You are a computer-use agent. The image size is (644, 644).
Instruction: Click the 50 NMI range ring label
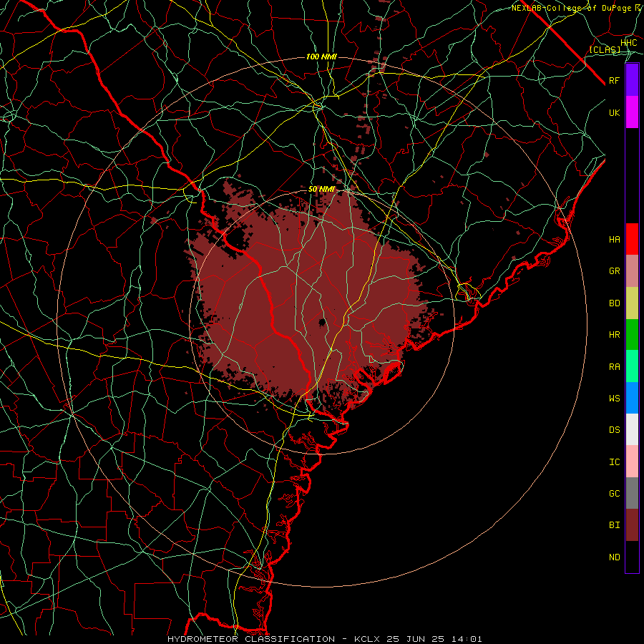coord(321,189)
